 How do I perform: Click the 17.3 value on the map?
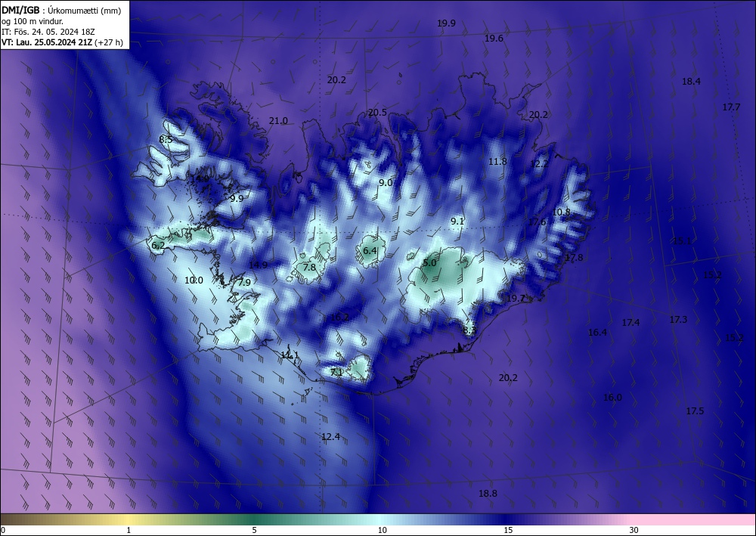[678, 319]
